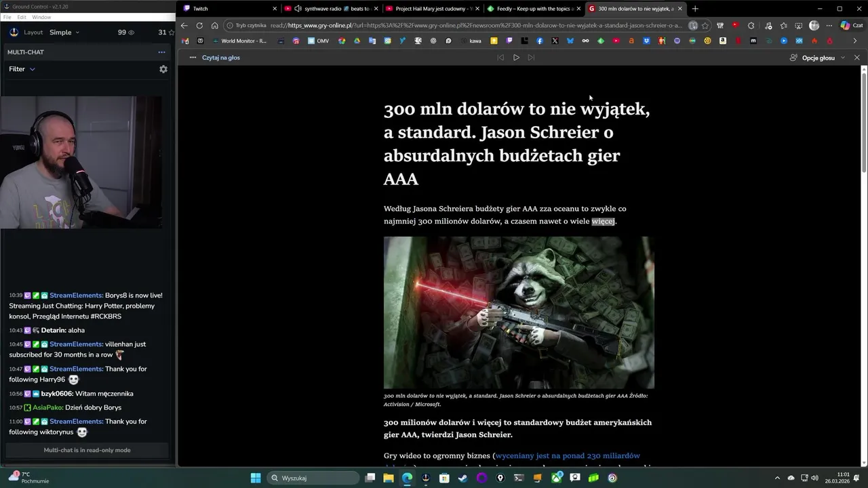The width and height of the screenshot is (868, 488).
Task: Open reader toolbar three-dots menu
Action: [x=193, y=58]
